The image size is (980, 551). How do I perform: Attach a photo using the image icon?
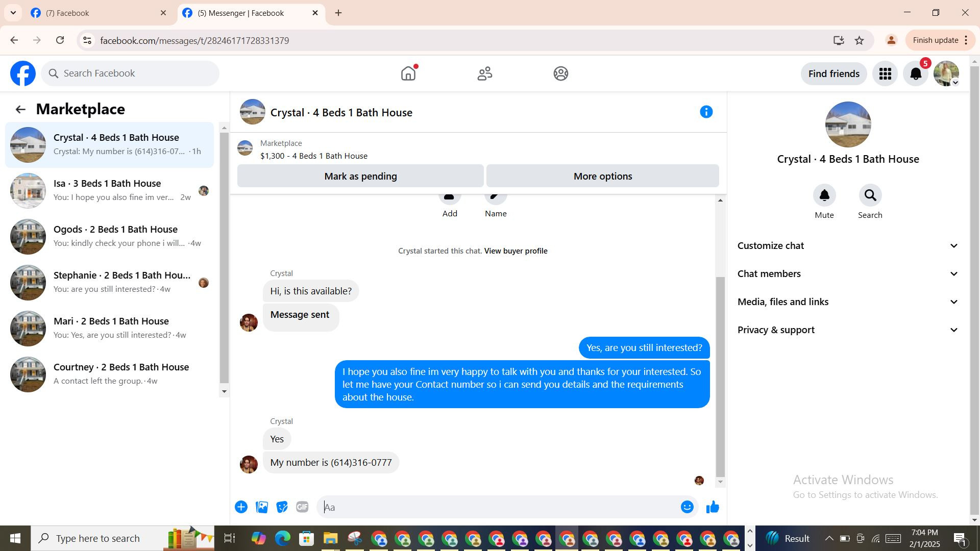[x=262, y=507]
